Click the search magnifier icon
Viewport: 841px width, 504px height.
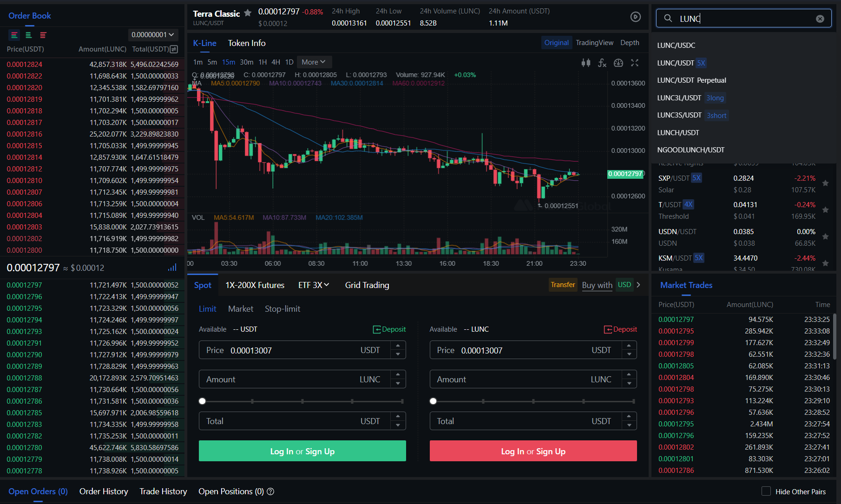click(668, 18)
